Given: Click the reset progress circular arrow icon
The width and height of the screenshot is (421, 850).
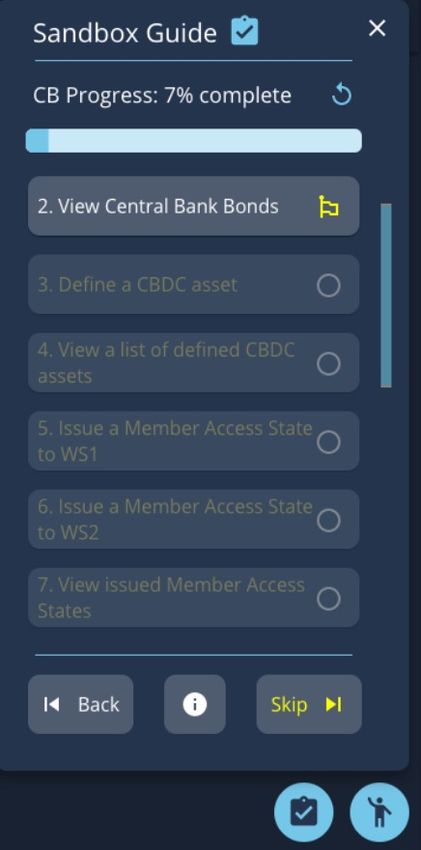Looking at the screenshot, I should click(341, 95).
